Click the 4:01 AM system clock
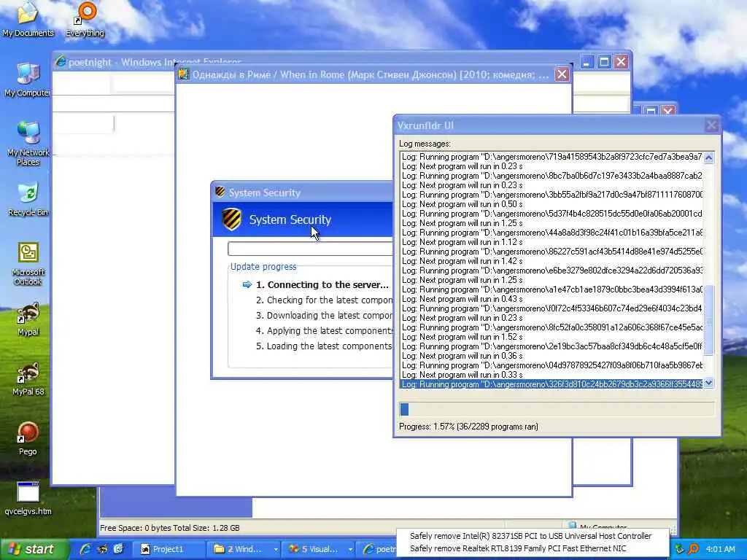This screenshot has height=560, width=747. [720, 549]
